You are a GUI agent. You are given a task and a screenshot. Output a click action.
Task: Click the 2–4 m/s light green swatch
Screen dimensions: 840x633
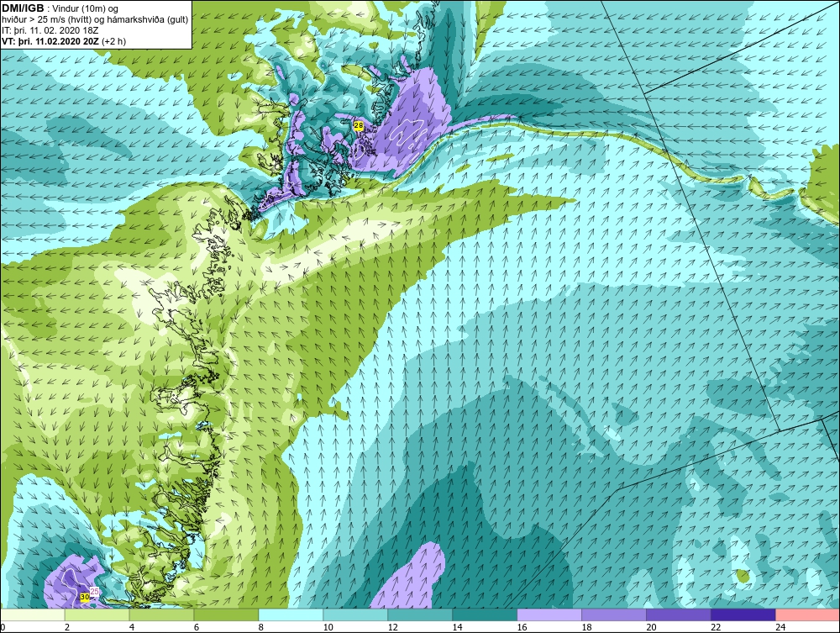click(x=97, y=615)
